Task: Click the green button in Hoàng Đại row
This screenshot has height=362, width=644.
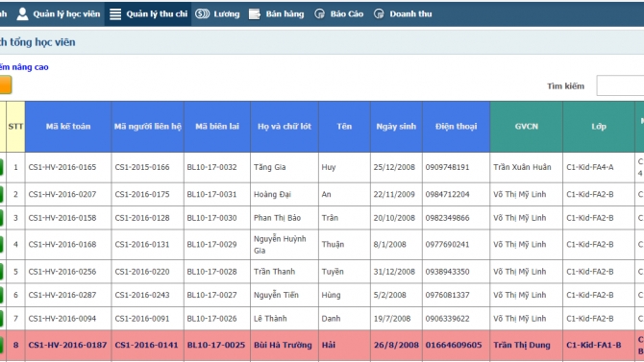Action: (x=2, y=194)
